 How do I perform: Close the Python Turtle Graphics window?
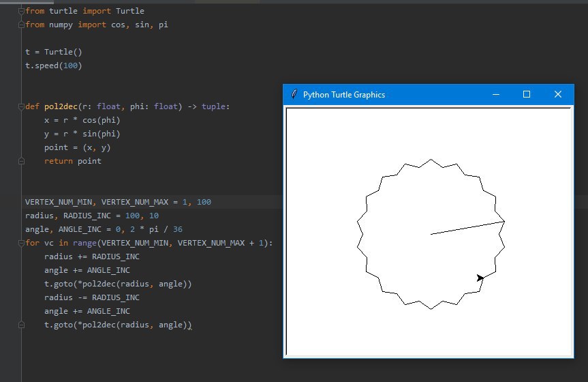(558, 94)
